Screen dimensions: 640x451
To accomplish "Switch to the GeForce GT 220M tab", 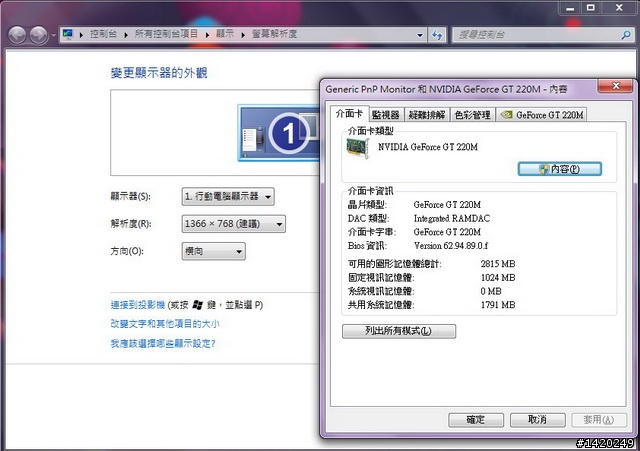I will (x=542, y=115).
